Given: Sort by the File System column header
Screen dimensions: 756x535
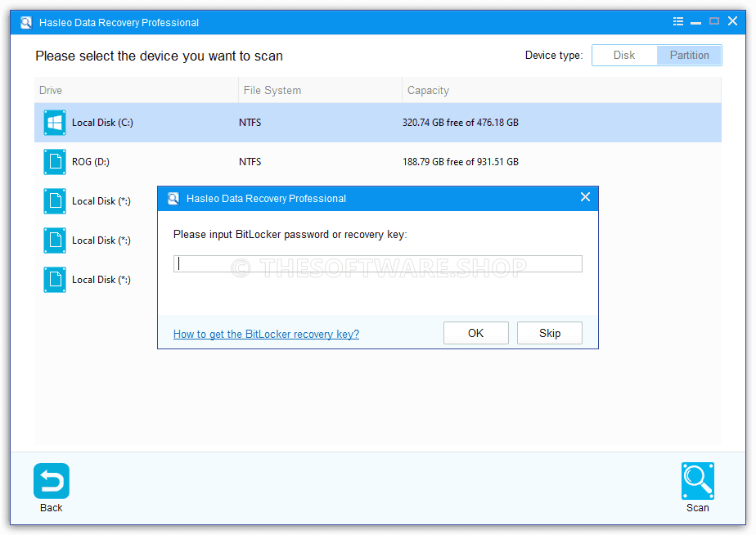Looking at the screenshot, I should pos(320,90).
